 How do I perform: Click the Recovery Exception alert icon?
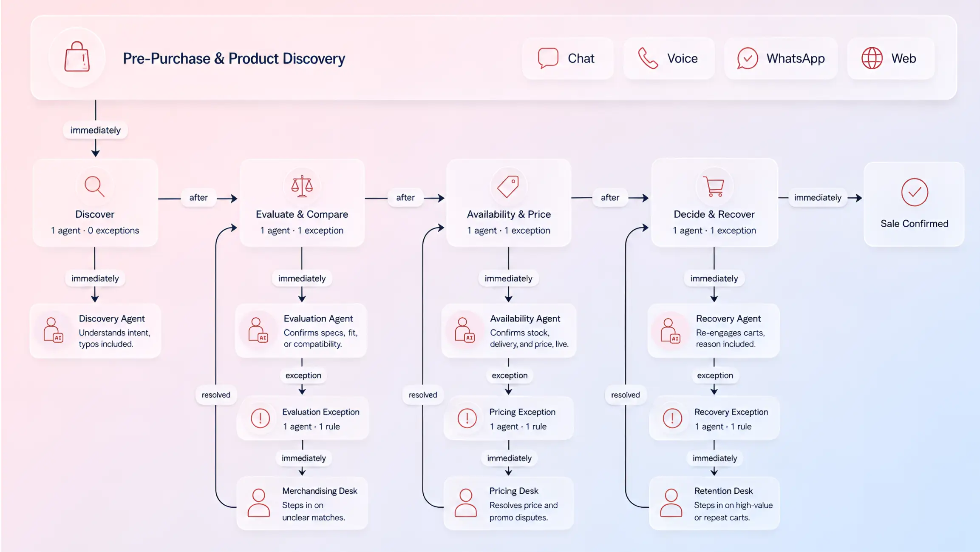[672, 418]
